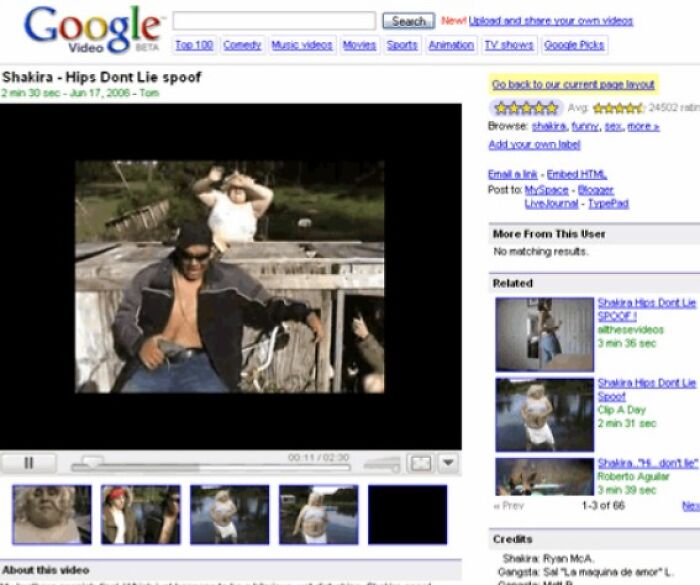Viewport: 700px width, 585px height.
Task: Click the 1-3 of 66 results text
Action: point(603,506)
